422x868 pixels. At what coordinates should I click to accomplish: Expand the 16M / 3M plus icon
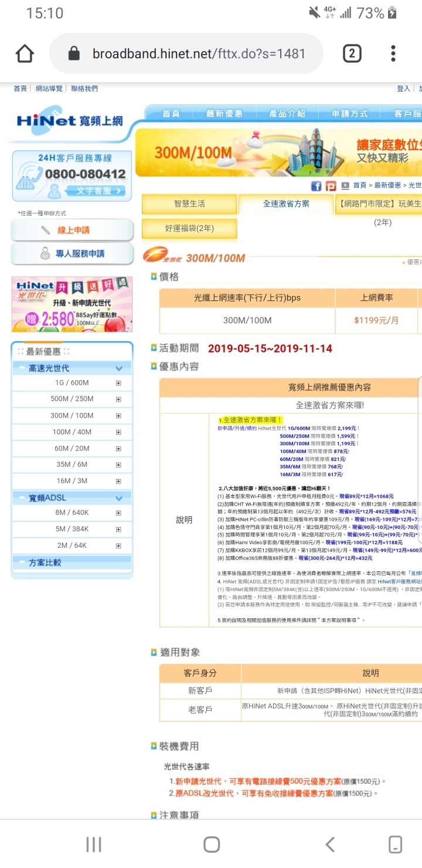[x=118, y=482]
